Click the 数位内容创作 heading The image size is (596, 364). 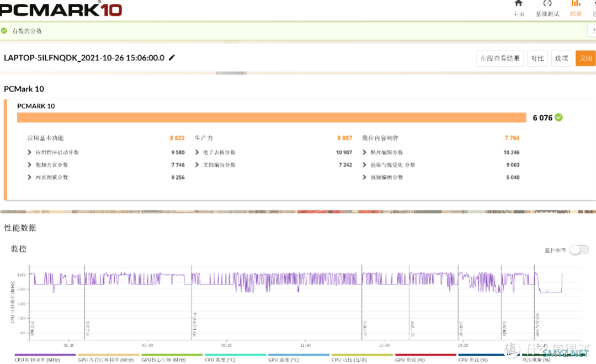tap(380, 138)
